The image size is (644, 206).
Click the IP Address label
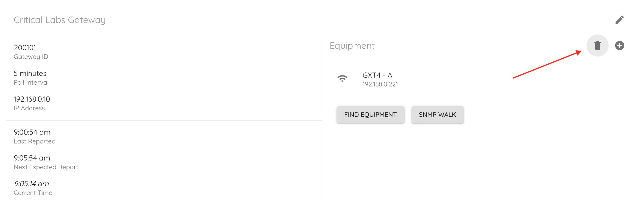29,108
